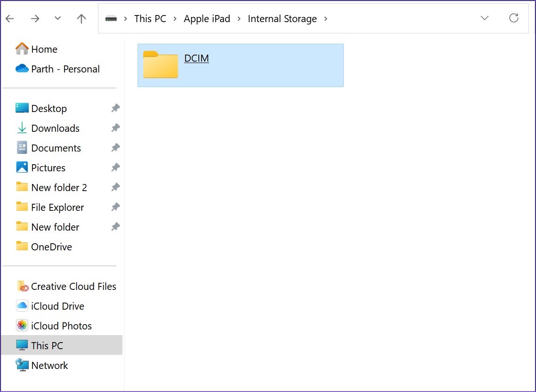Click the DCIM folder name

(196, 58)
